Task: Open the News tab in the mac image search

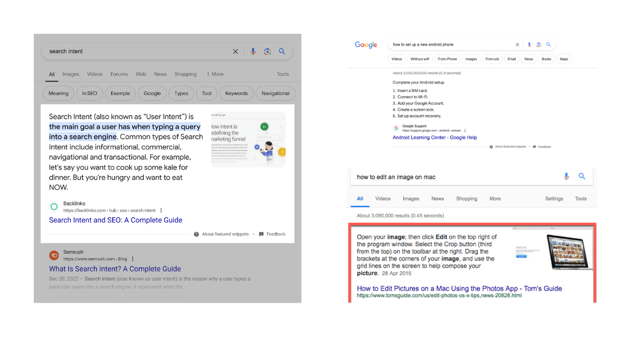Action: 438,199
